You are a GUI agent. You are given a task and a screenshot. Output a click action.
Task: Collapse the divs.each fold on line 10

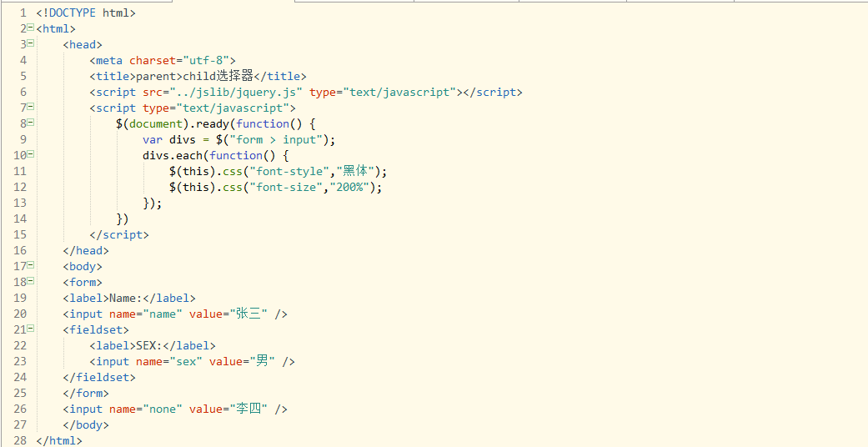(31, 154)
